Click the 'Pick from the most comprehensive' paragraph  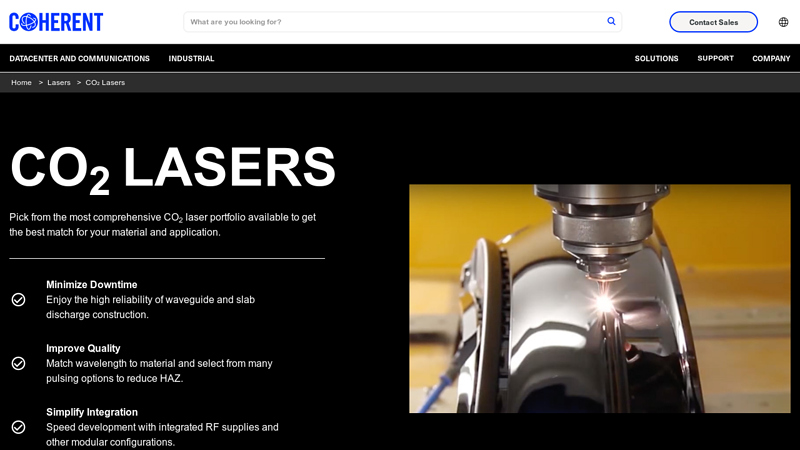point(162,224)
